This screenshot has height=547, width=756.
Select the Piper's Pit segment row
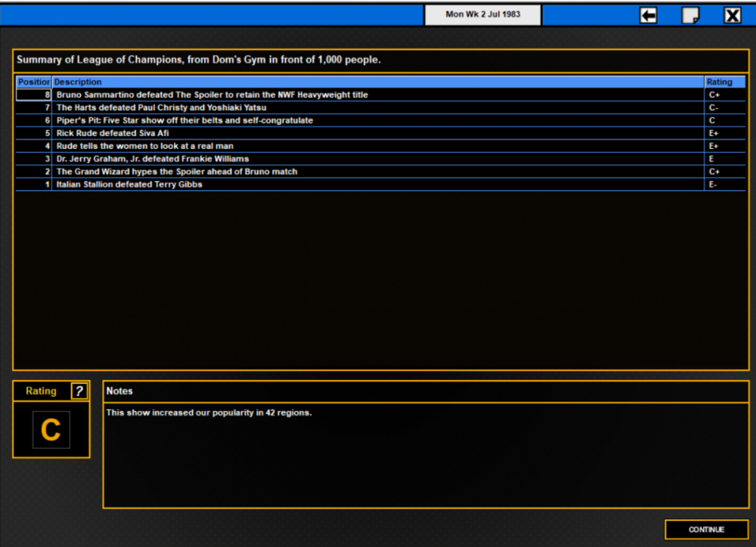coord(380,120)
